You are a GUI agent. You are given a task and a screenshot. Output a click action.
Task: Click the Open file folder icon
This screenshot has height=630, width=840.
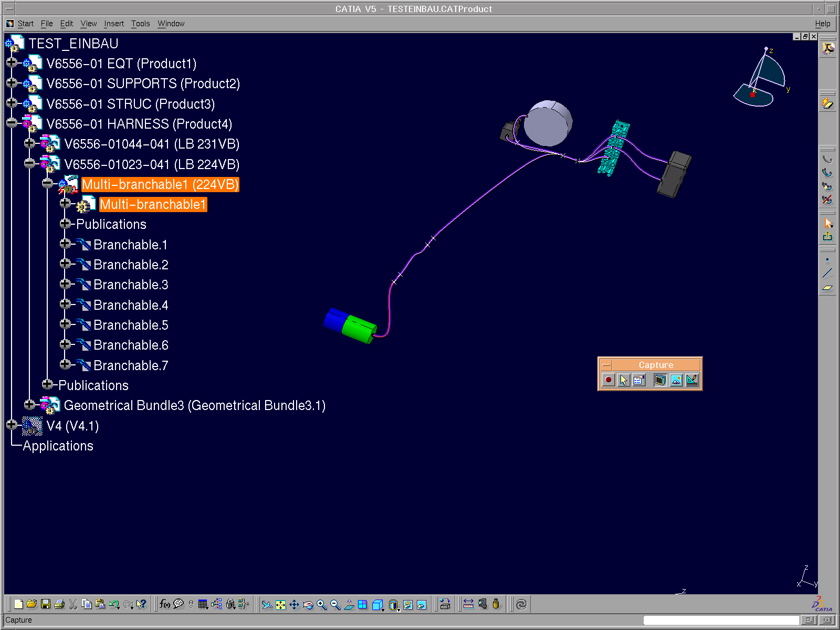click(32, 604)
